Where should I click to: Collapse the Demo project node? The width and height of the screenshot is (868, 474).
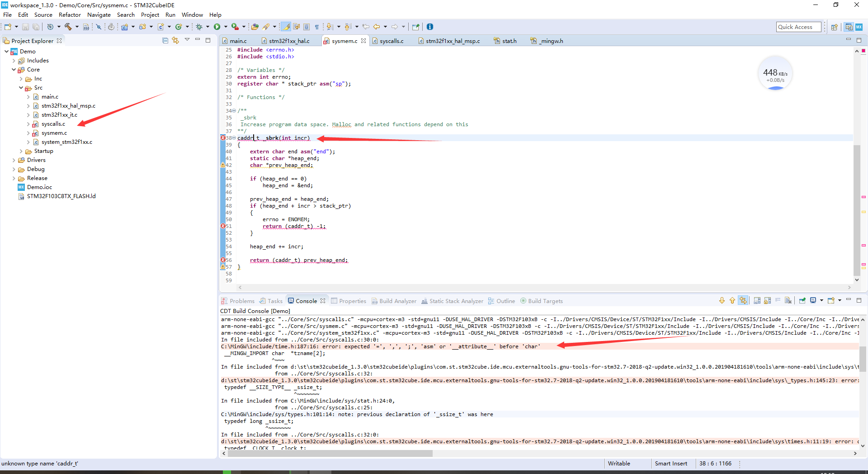pos(6,51)
